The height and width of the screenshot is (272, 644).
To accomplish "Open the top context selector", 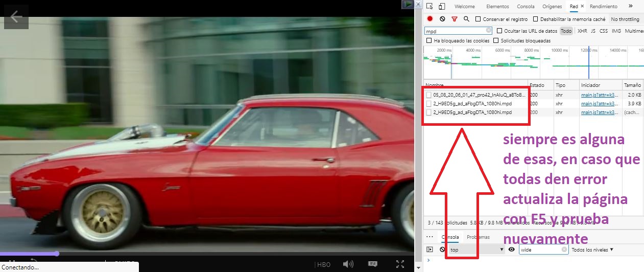I will pyautogui.click(x=476, y=250).
